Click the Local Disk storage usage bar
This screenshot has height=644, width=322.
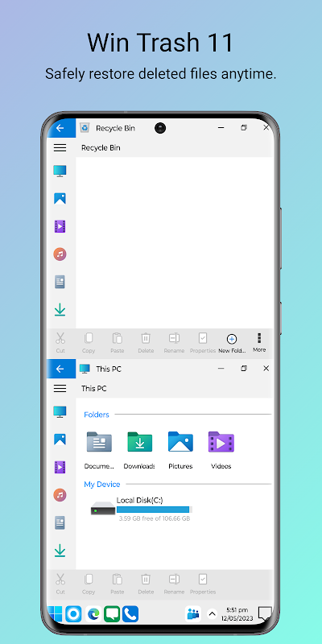(x=155, y=510)
